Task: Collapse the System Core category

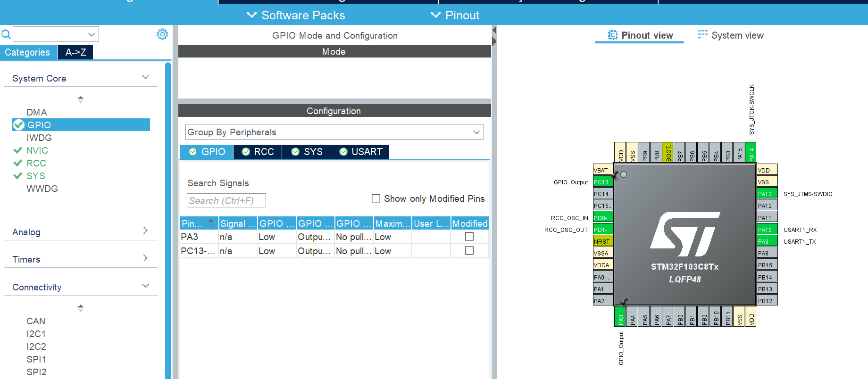Action: tap(146, 77)
